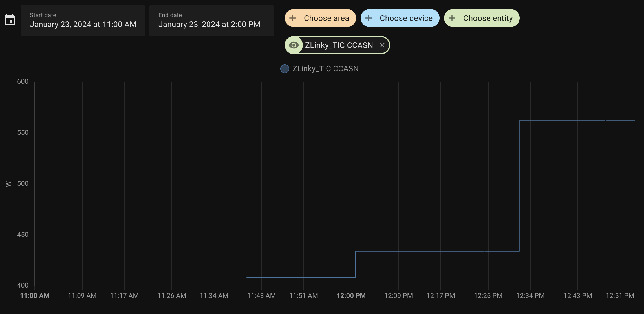Screen dimensions: 644x314
Task: Click ZLinky_TIC CCASN chart legend label
Action: click(x=325, y=69)
